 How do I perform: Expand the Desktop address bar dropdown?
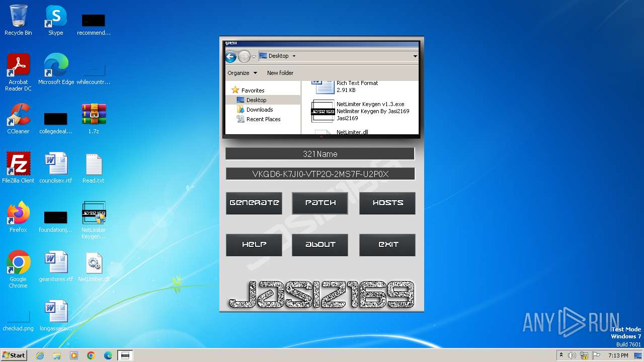click(x=415, y=56)
